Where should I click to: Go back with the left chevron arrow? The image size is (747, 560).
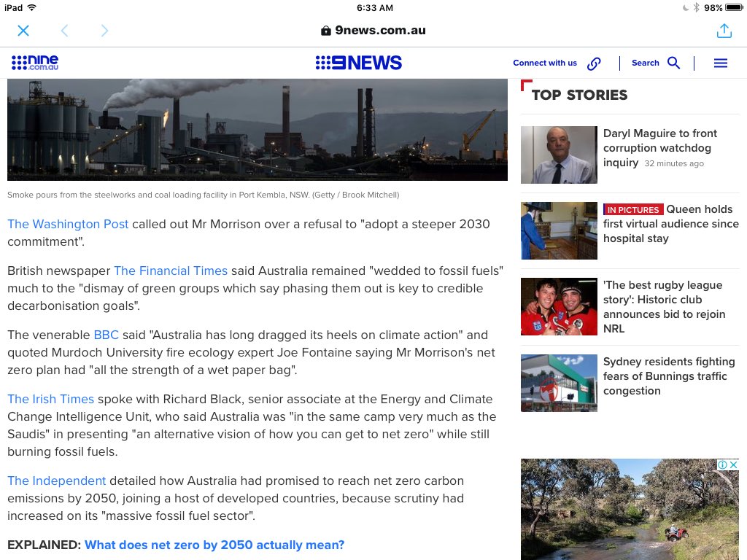65,31
